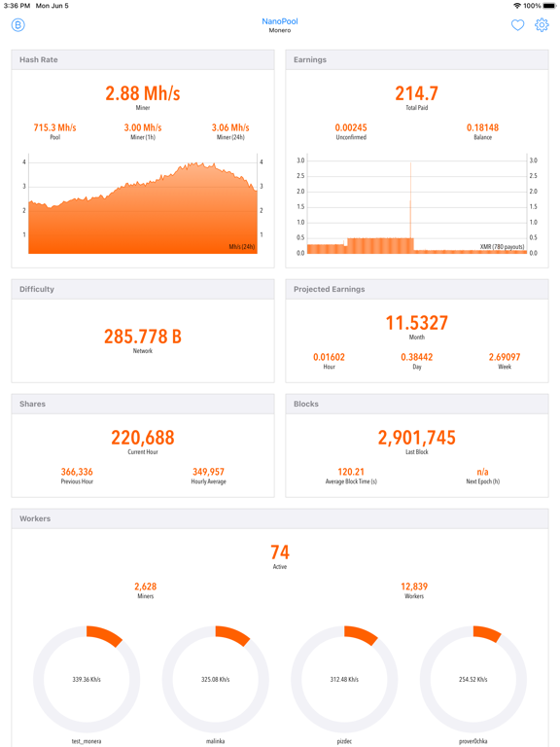
Task: Tap the 0.01602 hourly projection
Action: point(329,357)
